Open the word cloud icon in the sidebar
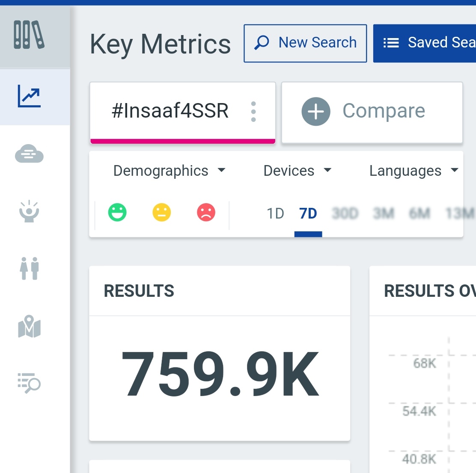This screenshot has width=476, height=473. [29, 154]
